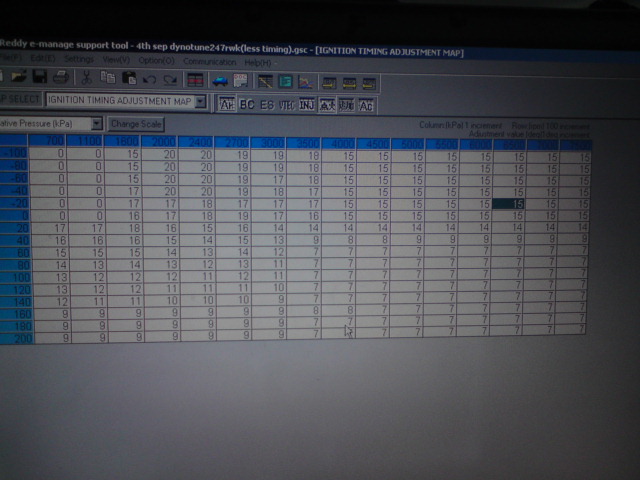Select the BC boost map button

tap(247, 103)
